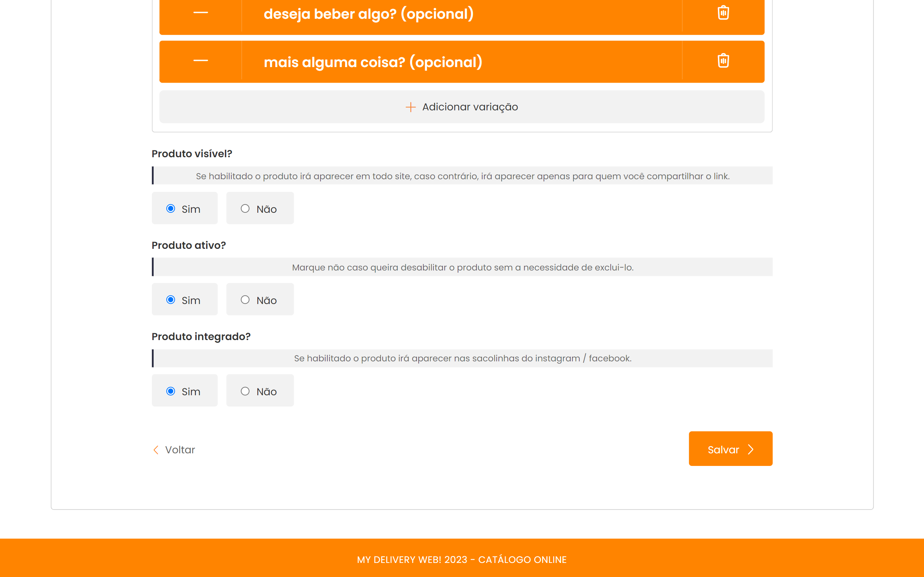Open the 'deseja beber algo? (opcional)' title
This screenshot has height=577, width=924.
369,14
